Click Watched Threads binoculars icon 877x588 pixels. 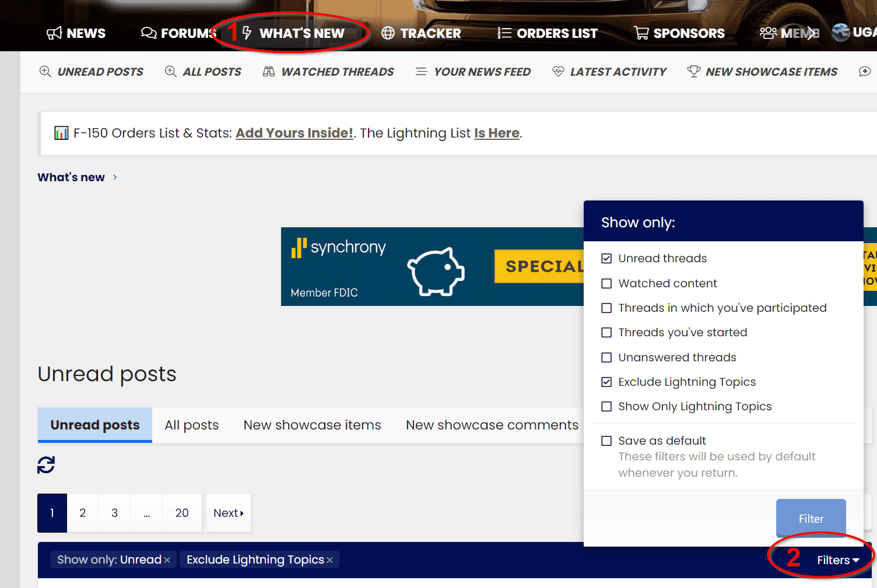269,72
